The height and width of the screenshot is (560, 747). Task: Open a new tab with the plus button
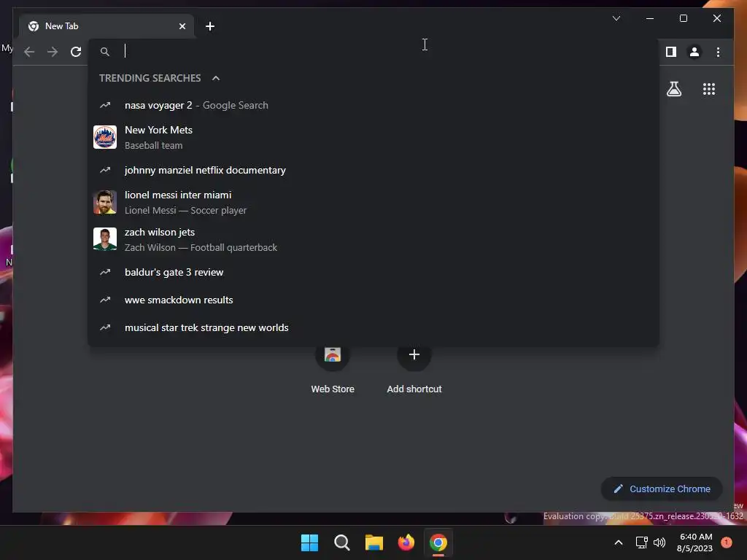tap(209, 26)
